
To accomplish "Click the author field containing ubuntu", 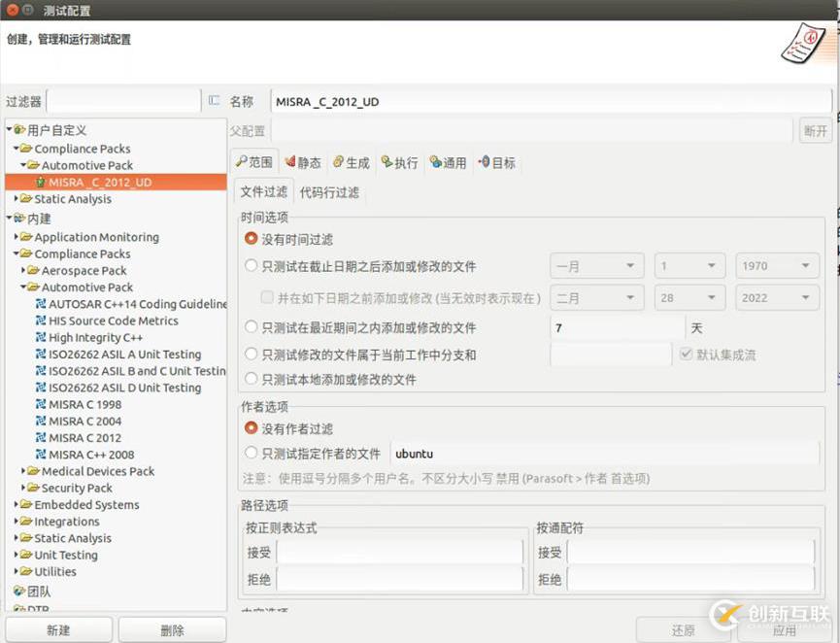I will point(605,454).
